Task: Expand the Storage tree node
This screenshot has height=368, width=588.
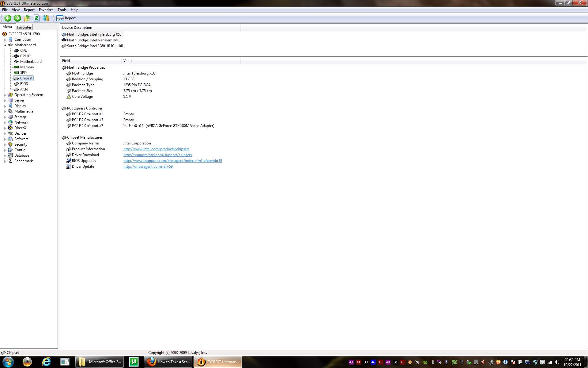Action: pyautogui.click(x=5, y=117)
